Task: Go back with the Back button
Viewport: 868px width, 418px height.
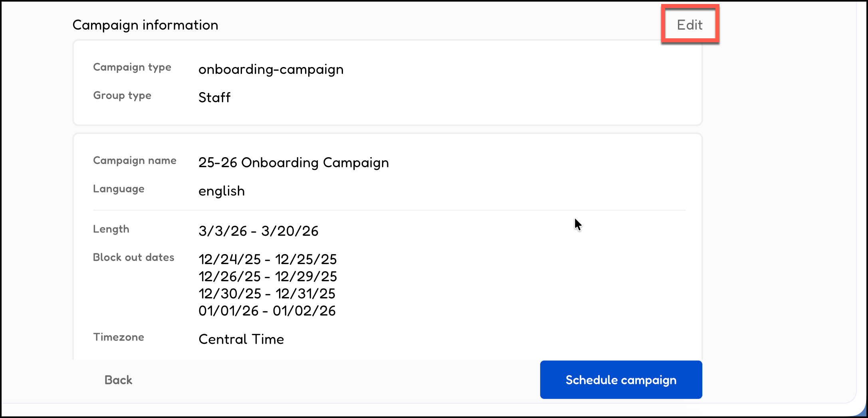Action: (118, 380)
